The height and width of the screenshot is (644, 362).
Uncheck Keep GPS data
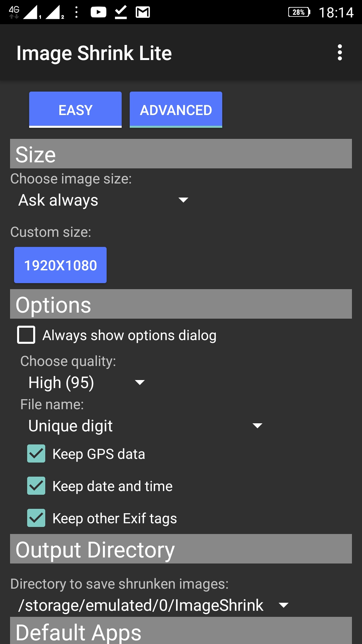point(36,454)
